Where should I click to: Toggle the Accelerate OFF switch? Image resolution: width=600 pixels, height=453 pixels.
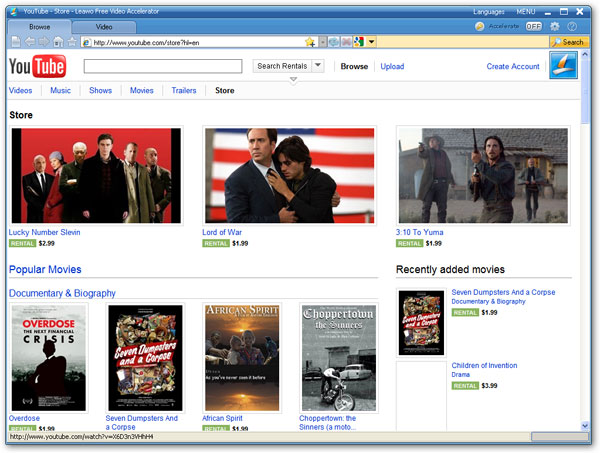(533, 26)
